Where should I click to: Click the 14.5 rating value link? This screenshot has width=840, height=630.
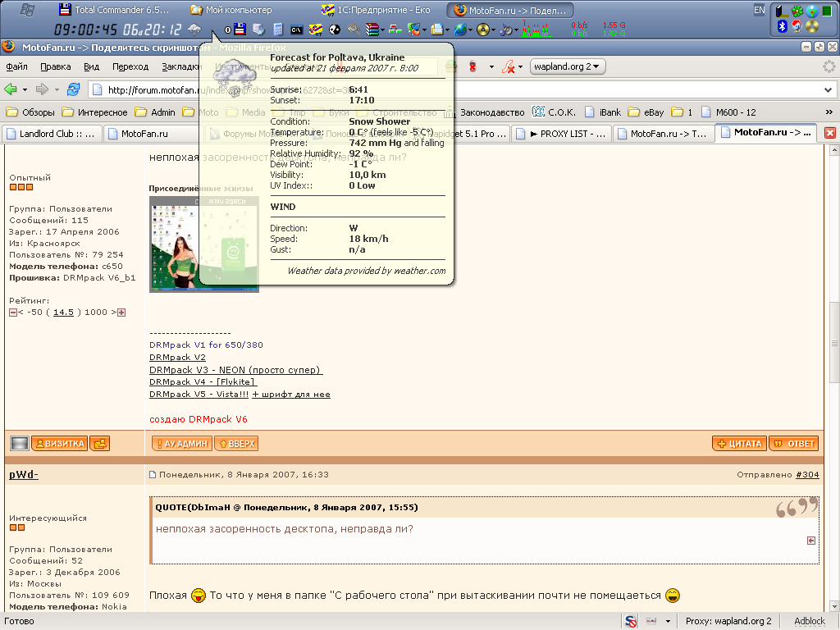pyautogui.click(x=63, y=313)
